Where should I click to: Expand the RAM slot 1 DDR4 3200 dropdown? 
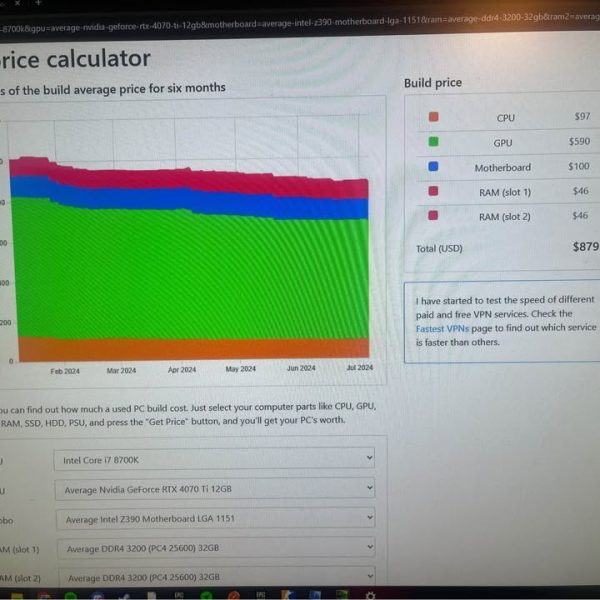click(214, 549)
